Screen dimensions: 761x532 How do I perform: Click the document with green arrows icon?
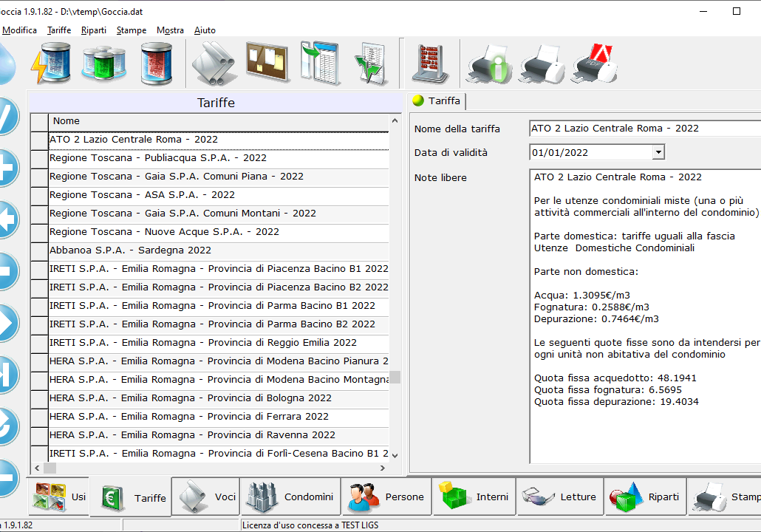(x=372, y=64)
